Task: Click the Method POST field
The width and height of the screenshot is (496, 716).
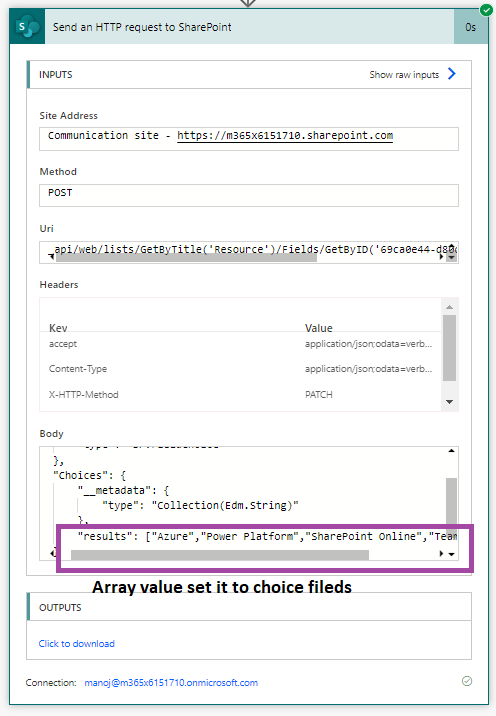Action: 249,195
